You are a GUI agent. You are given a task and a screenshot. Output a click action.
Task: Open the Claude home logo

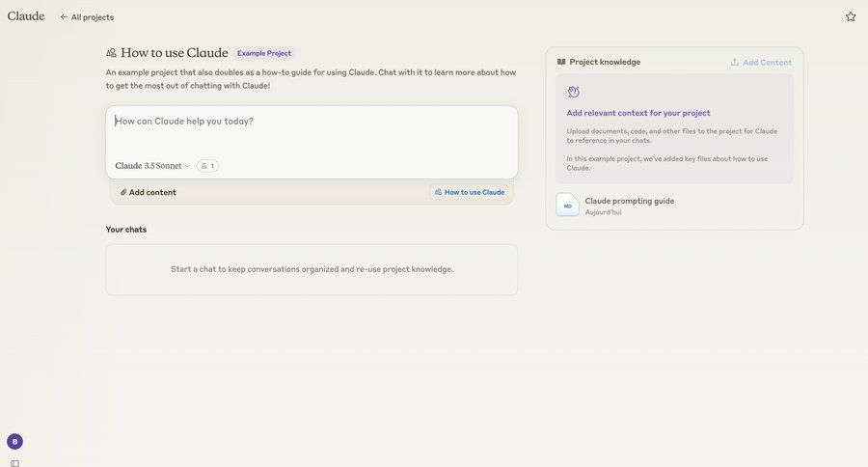click(26, 16)
